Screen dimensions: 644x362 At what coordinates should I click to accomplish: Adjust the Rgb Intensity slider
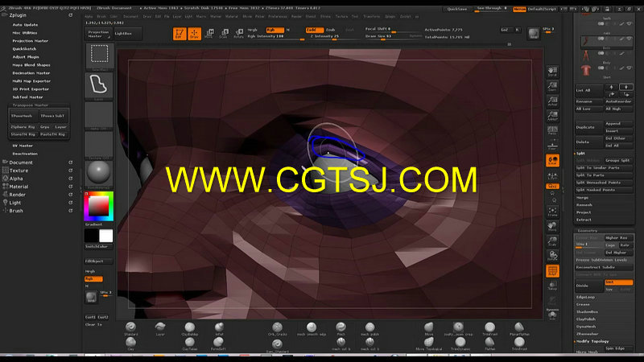pyautogui.click(x=275, y=36)
